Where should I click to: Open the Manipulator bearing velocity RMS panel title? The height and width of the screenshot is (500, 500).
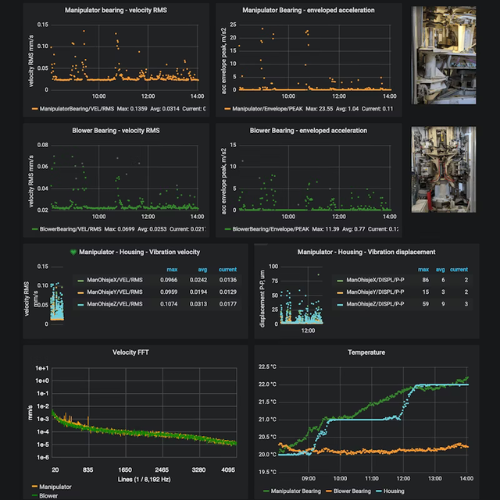tap(116, 10)
